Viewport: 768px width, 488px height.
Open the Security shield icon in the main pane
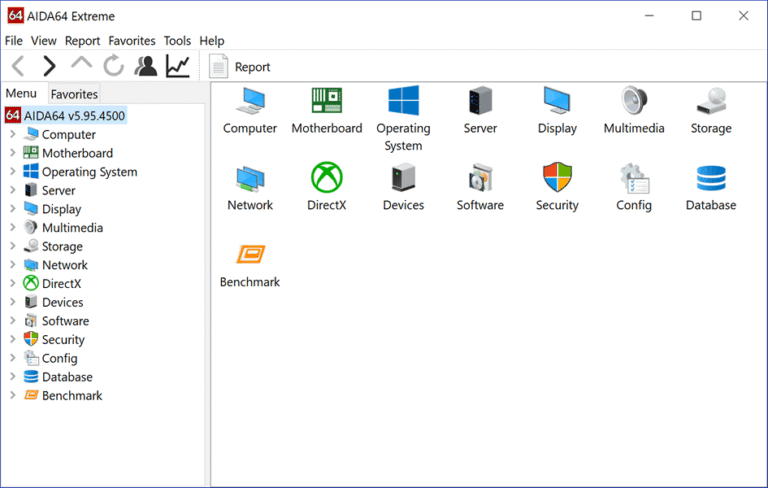557,177
